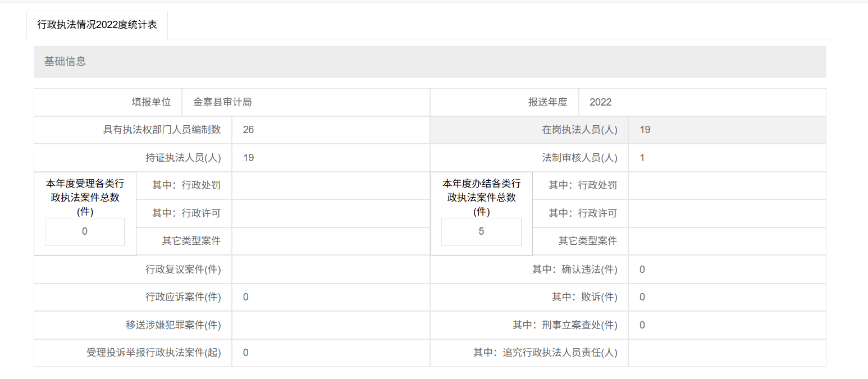Viewport: 868px width, 379px height.
Task: Click the 败诉 value field
Action: tap(727, 297)
